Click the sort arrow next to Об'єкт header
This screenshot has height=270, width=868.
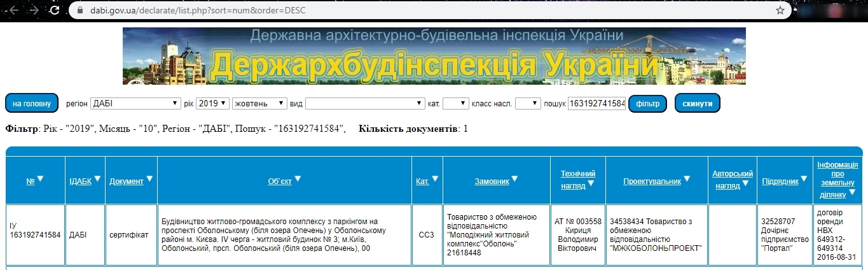click(298, 180)
